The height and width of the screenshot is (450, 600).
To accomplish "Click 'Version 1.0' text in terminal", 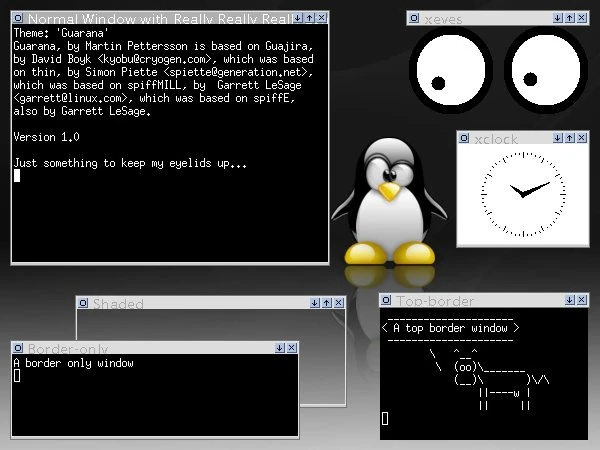I will [46, 137].
